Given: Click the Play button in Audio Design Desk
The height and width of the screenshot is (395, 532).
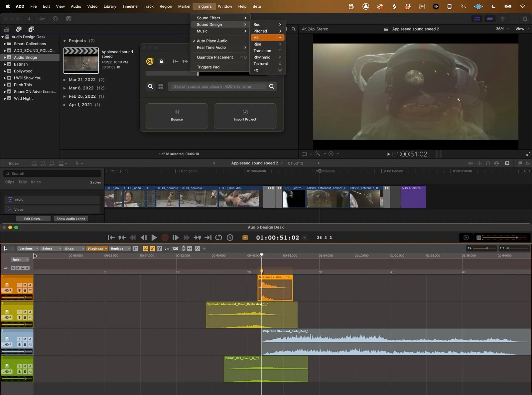Looking at the screenshot, I should click(x=154, y=238).
